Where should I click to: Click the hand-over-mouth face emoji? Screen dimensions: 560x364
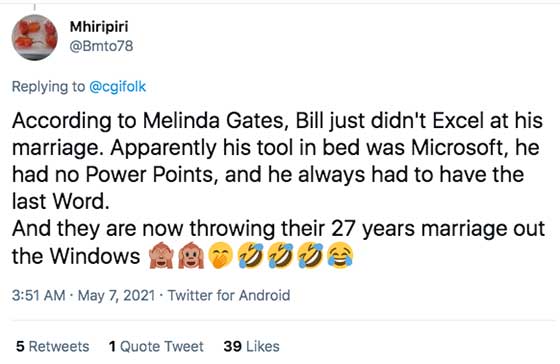(x=221, y=255)
